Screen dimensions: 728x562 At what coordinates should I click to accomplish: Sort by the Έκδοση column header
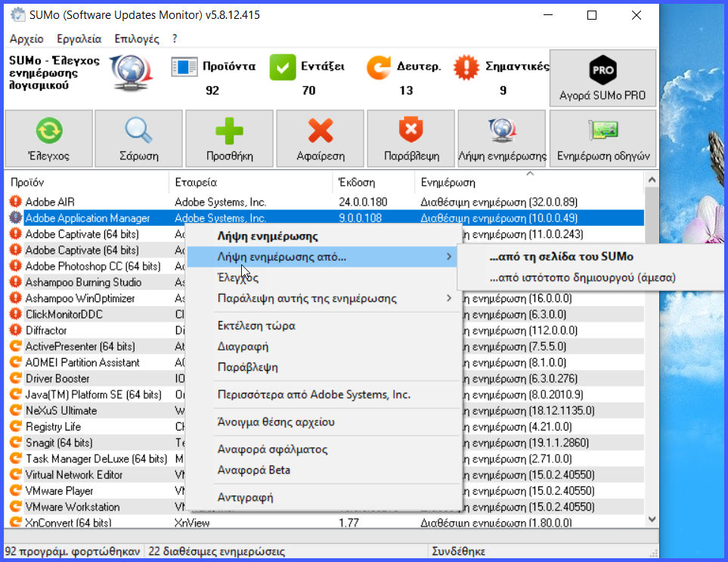click(373, 182)
